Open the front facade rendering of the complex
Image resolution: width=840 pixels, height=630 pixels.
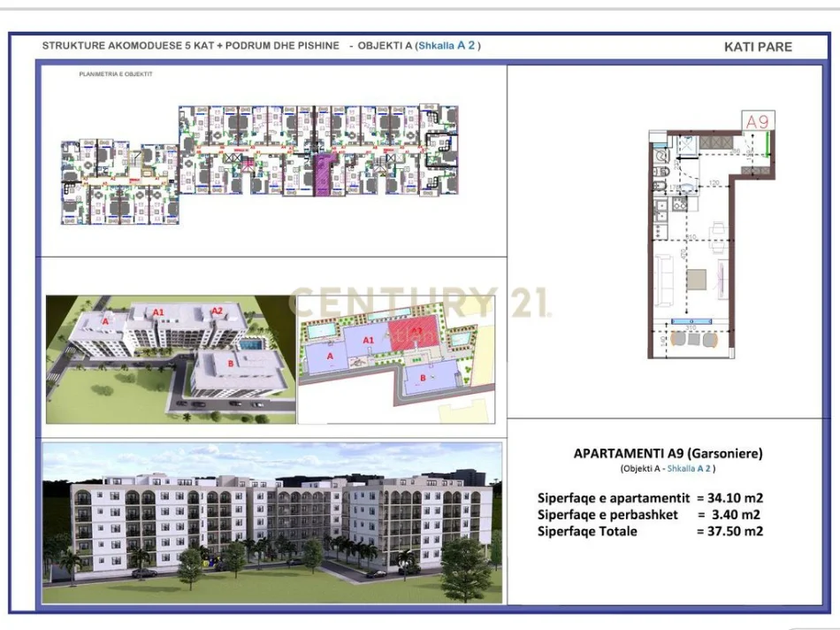coord(272,523)
